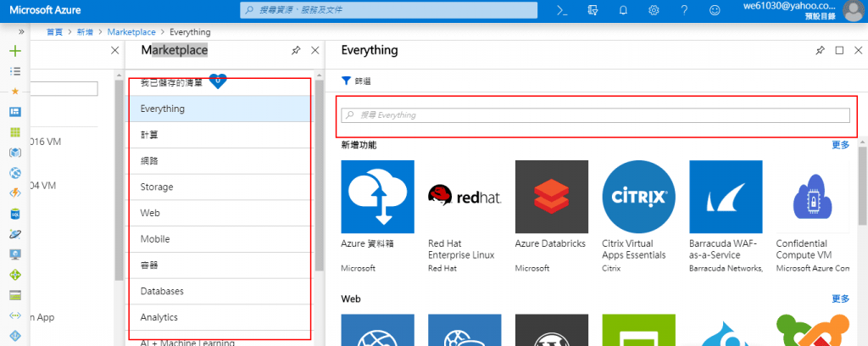Image resolution: width=868 pixels, height=346 pixels.
Task: Open account avatar menu
Action: pos(853,10)
